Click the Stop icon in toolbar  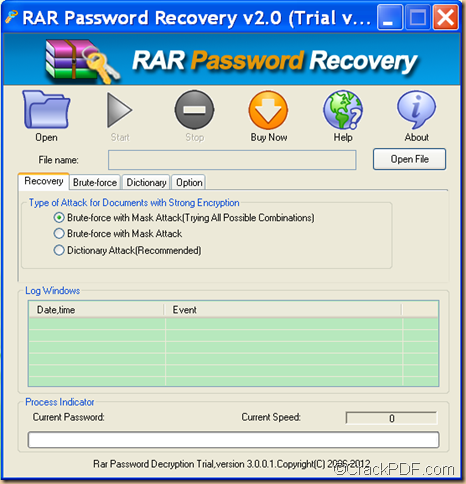[194, 110]
